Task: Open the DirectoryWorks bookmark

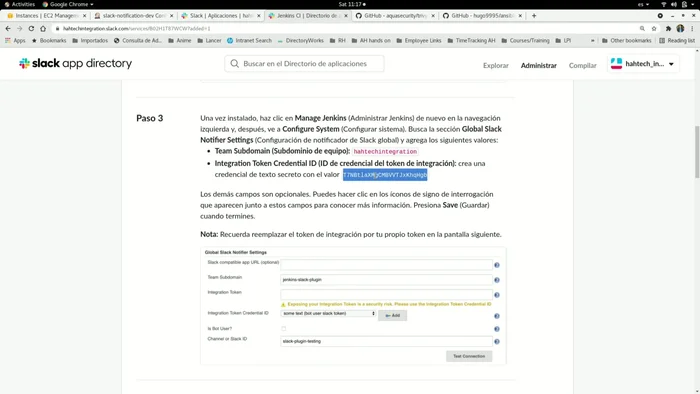Action: (300, 41)
